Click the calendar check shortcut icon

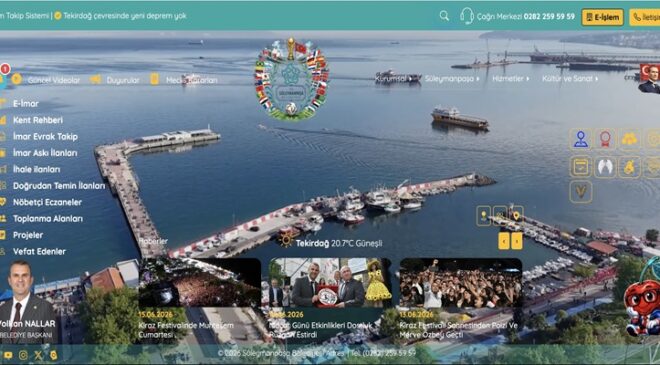(581, 167)
